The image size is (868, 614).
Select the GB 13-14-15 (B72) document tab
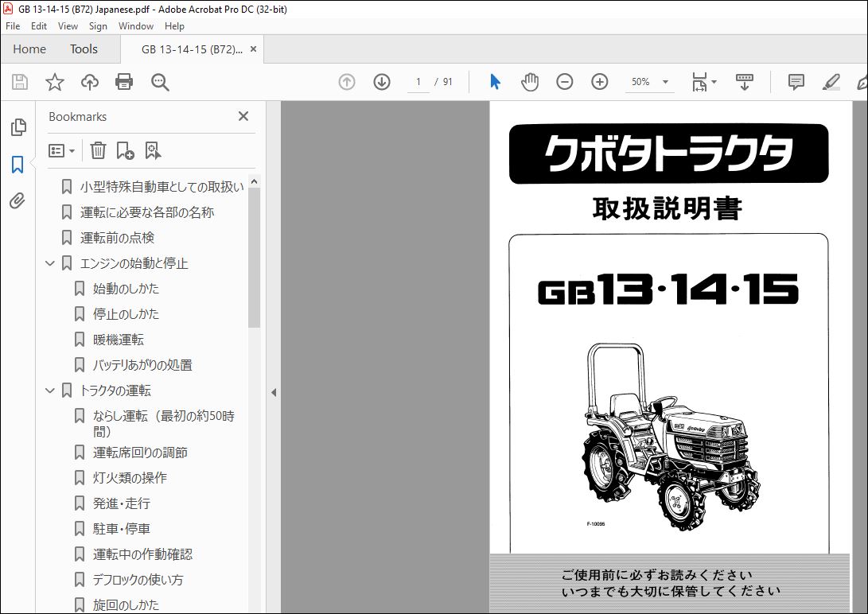[192, 49]
